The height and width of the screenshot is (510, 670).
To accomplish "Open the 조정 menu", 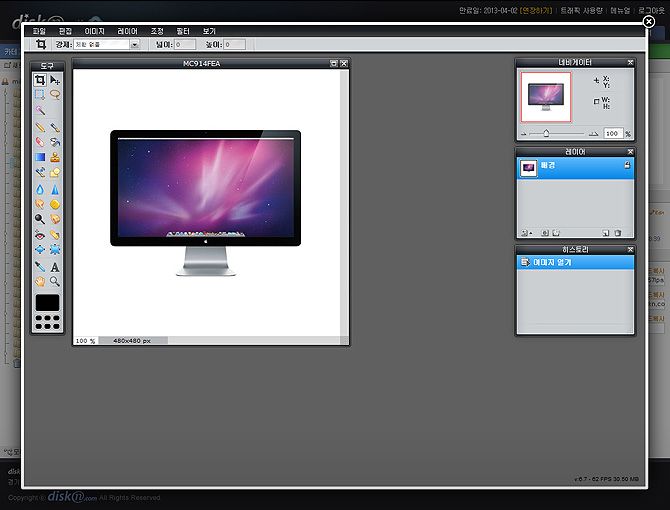I will pyautogui.click(x=157, y=31).
